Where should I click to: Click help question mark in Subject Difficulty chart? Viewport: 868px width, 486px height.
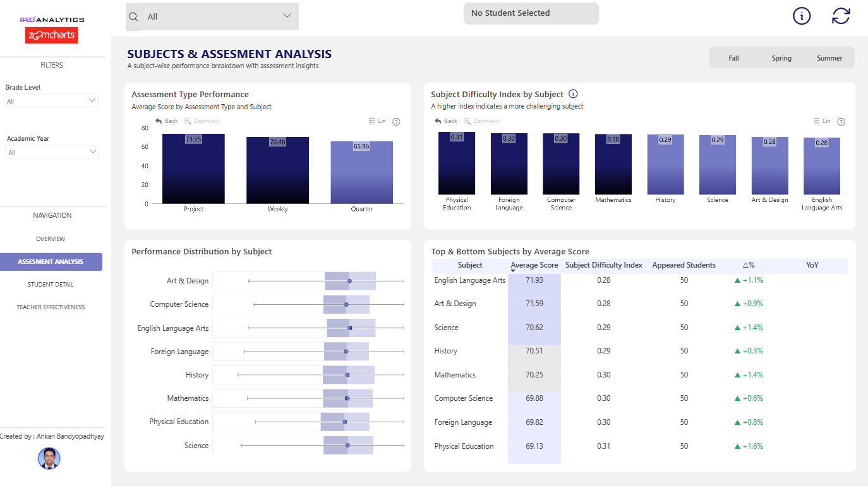841,122
